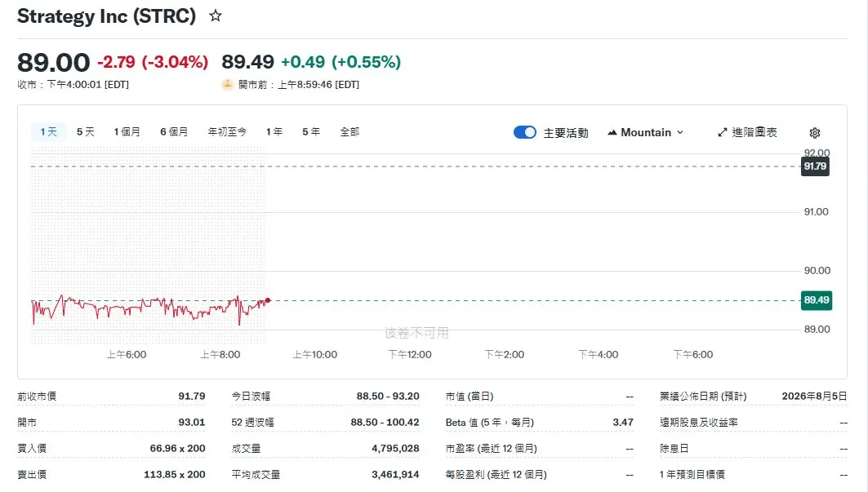868x492 pixels.
Task: Select the 年初至今 time range tab
Action: coord(227,131)
